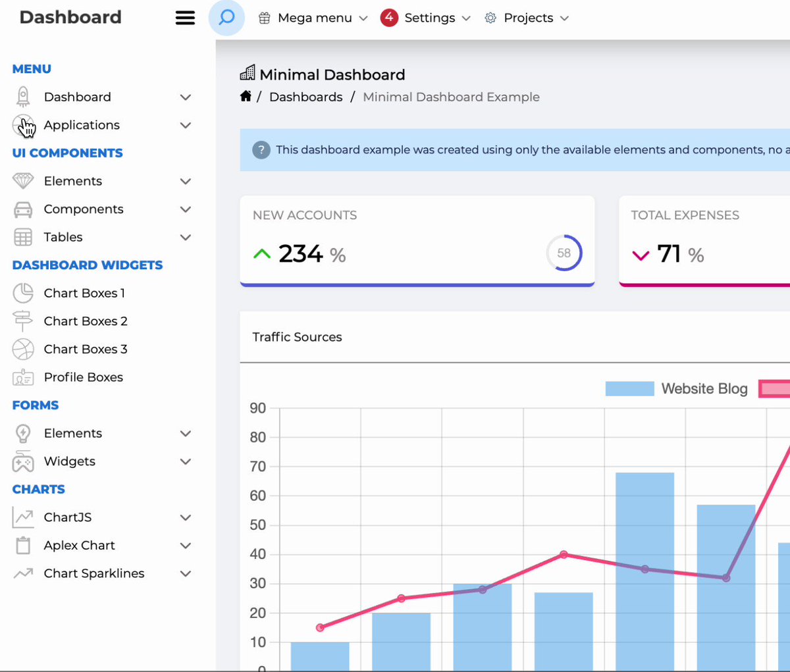The image size is (790, 672).
Task: Click the building icon beside Minimal Dashboard title
Action: point(248,72)
